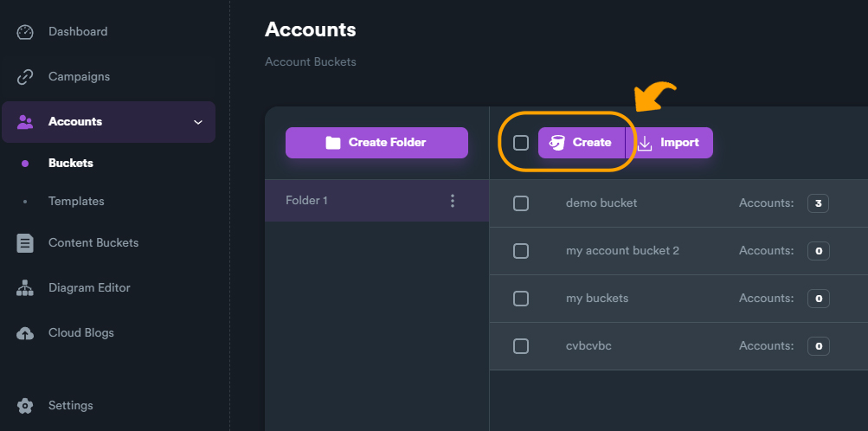The image size is (868, 431).
Task: Tick the cvbcvbc row checkbox
Action: pyautogui.click(x=521, y=346)
